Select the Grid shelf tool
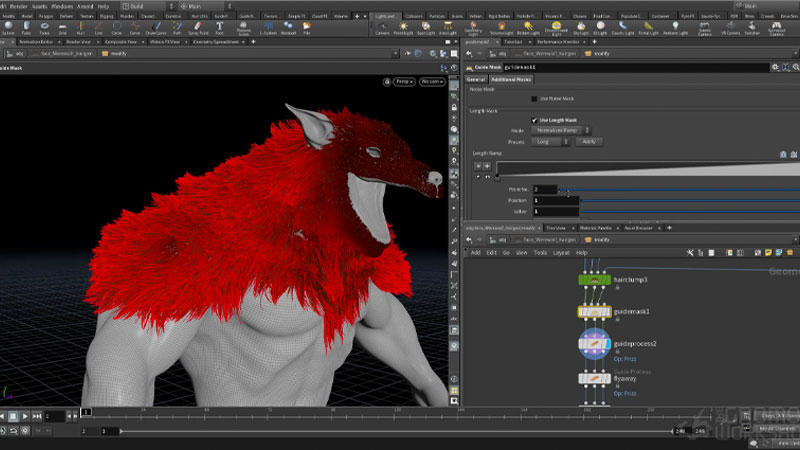 tap(62, 28)
